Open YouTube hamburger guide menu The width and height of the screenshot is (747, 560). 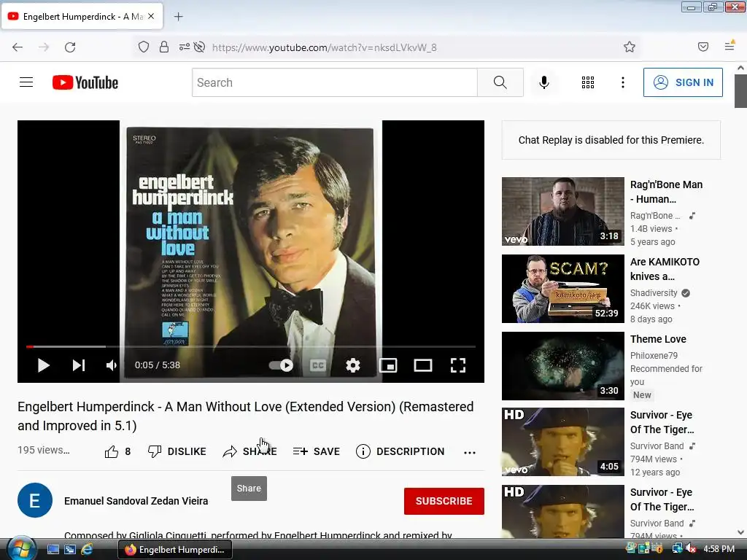pyautogui.click(x=26, y=82)
